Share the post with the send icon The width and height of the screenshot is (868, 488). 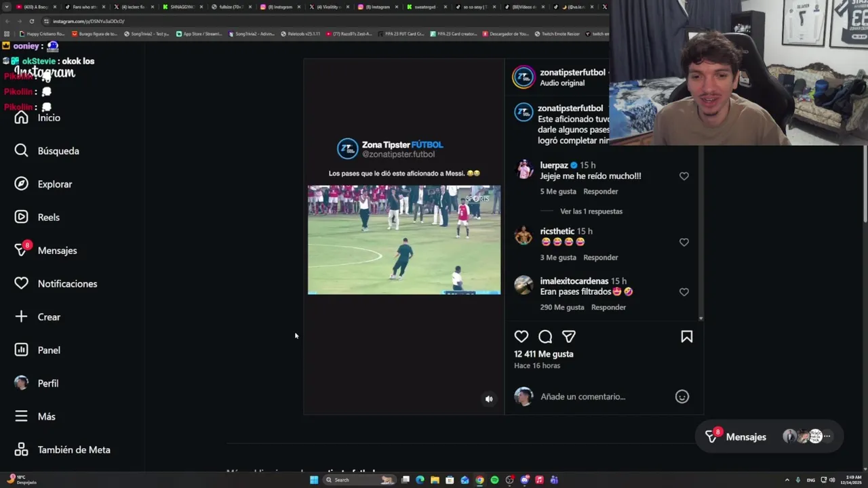569,337
